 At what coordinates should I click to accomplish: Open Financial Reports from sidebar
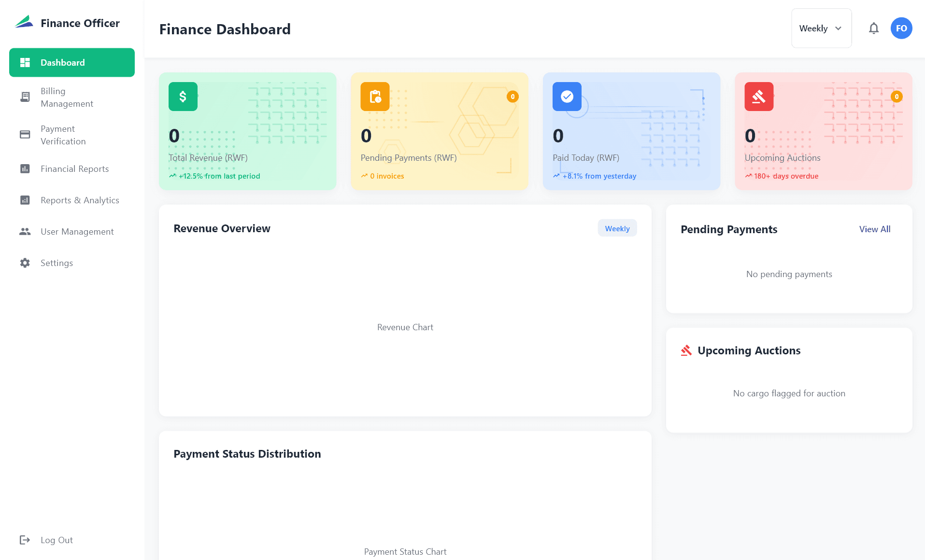point(74,168)
